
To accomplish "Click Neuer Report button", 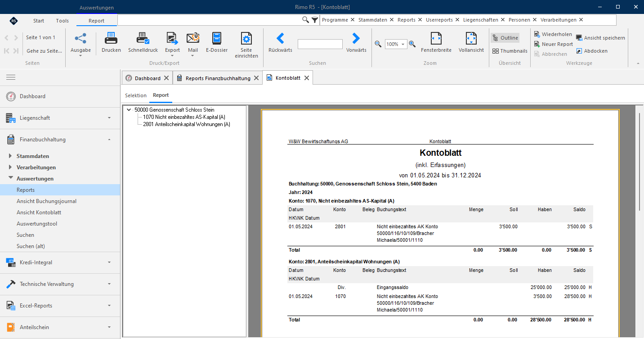I will pyautogui.click(x=554, y=44).
